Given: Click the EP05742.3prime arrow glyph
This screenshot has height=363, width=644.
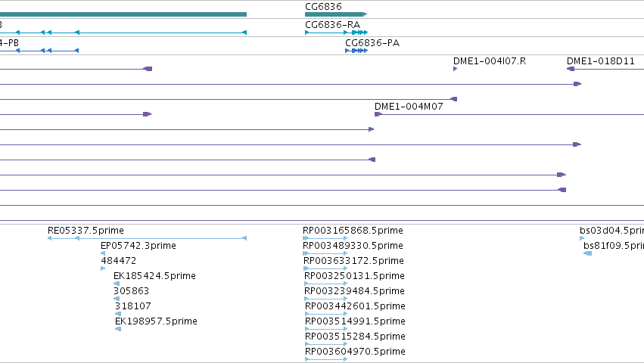Looking at the screenshot, I should [x=103, y=253].
